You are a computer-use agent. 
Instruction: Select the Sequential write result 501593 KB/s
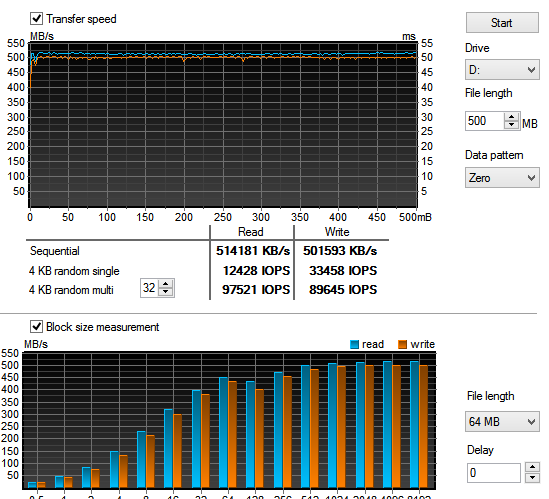(340, 251)
